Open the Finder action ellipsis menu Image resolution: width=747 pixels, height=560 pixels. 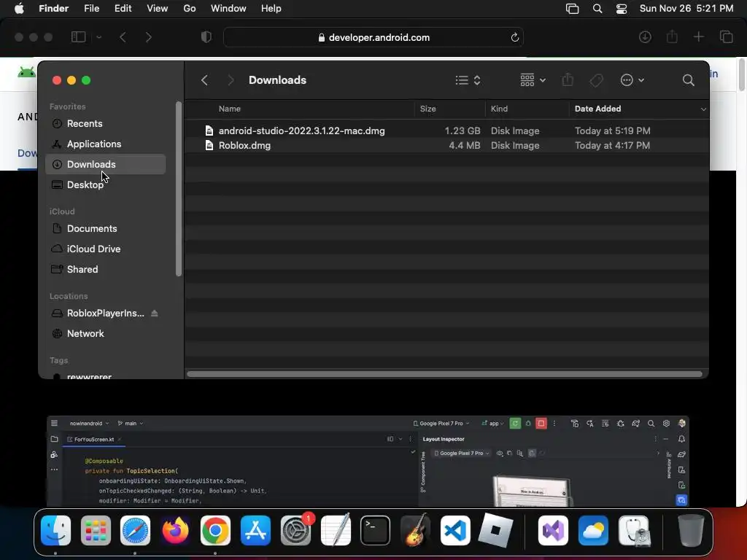(x=632, y=80)
